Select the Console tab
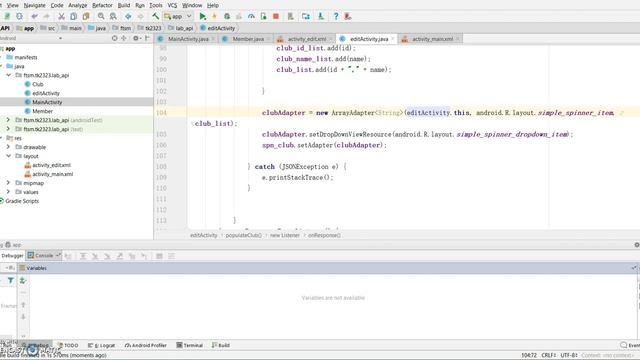The height and width of the screenshot is (360, 640). 44,256
